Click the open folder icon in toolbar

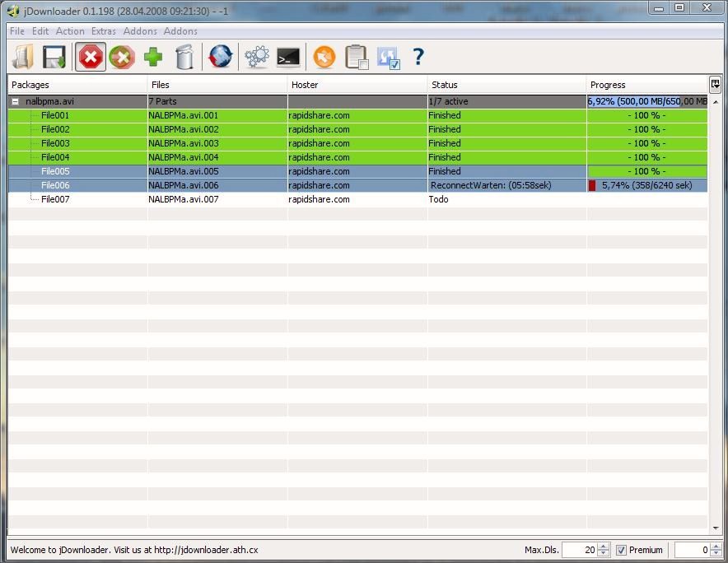[24, 57]
